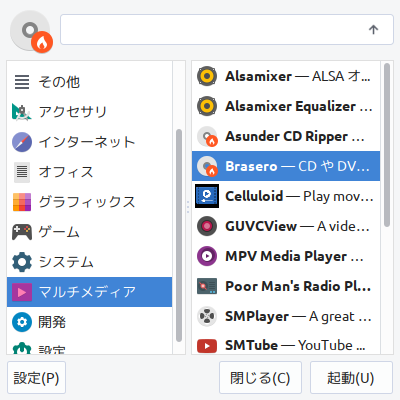Select the Alsamixer Equalizer entry text

(299, 106)
